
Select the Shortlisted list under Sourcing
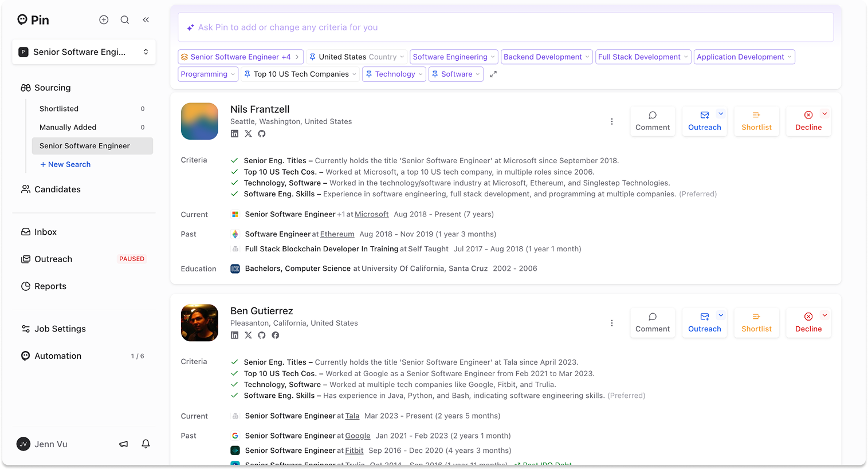[x=58, y=108]
